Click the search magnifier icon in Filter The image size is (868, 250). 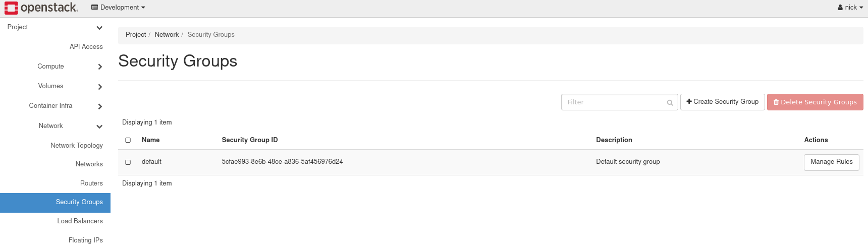pos(670,102)
